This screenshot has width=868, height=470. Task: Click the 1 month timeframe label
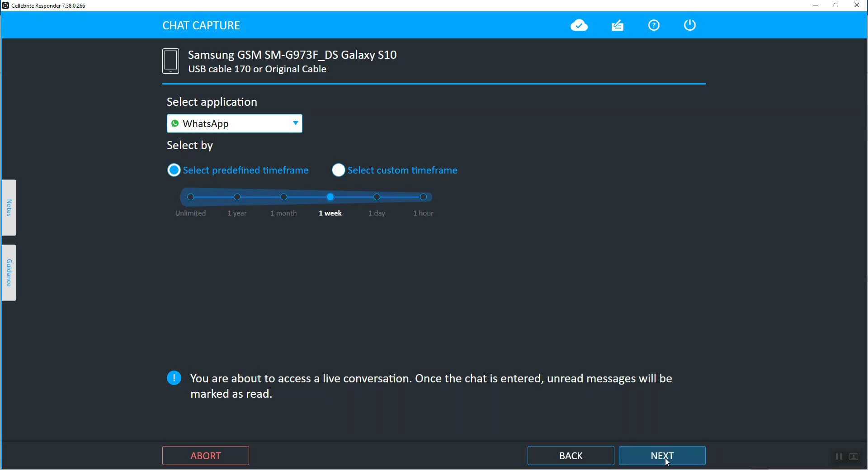[283, 213]
